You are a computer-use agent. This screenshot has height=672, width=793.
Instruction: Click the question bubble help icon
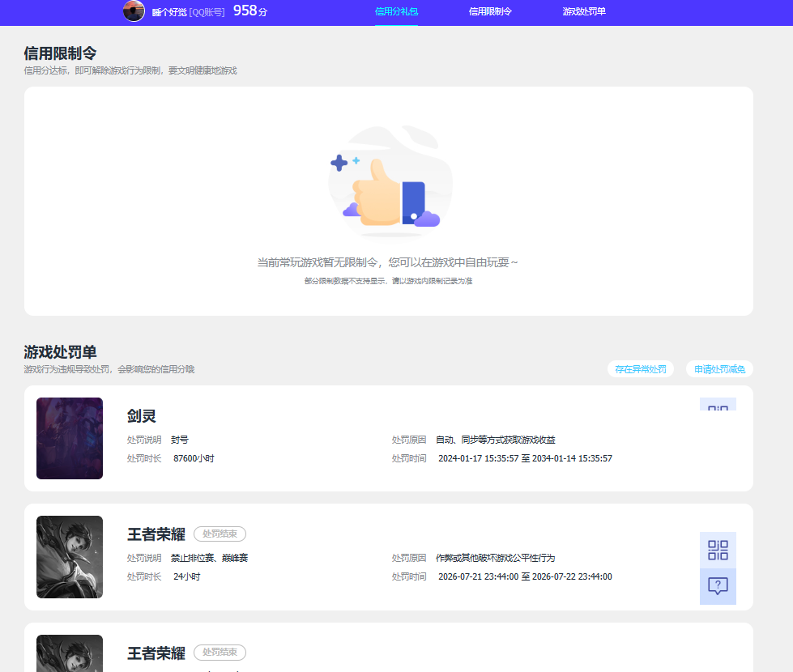718,586
